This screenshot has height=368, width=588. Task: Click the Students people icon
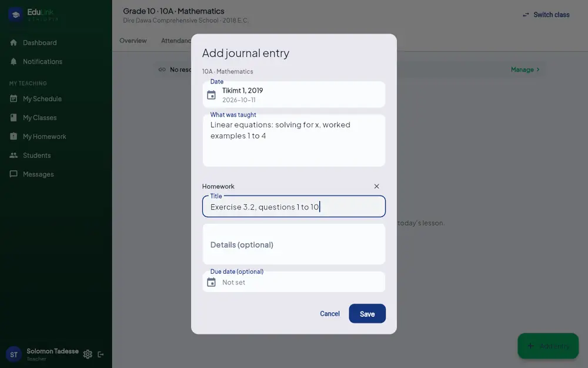[x=14, y=155]
